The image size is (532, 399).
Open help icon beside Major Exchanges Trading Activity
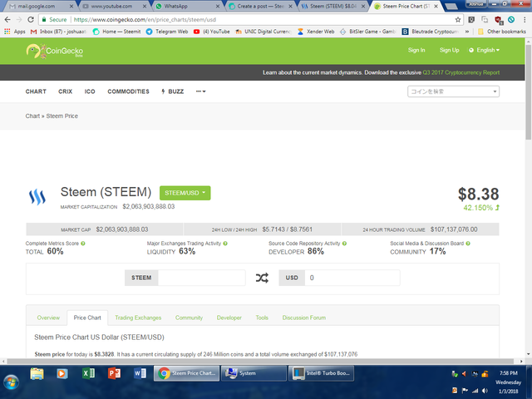pos(225,244)
